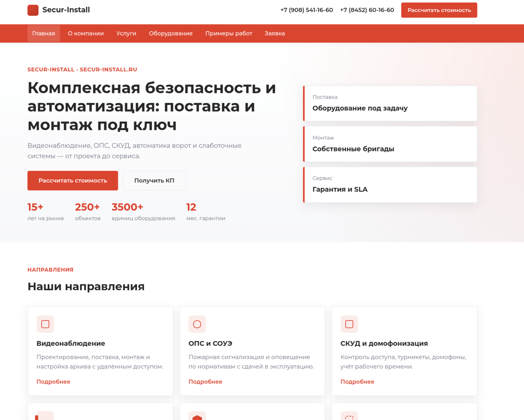
Task: Call phone number +7 (8452) 60-16-60
Action: [x=367, y=10]
